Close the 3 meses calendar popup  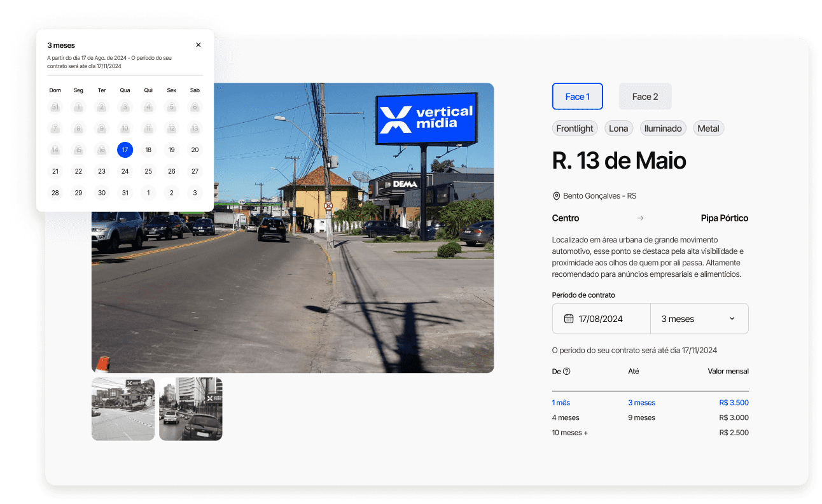coord(199,45)
